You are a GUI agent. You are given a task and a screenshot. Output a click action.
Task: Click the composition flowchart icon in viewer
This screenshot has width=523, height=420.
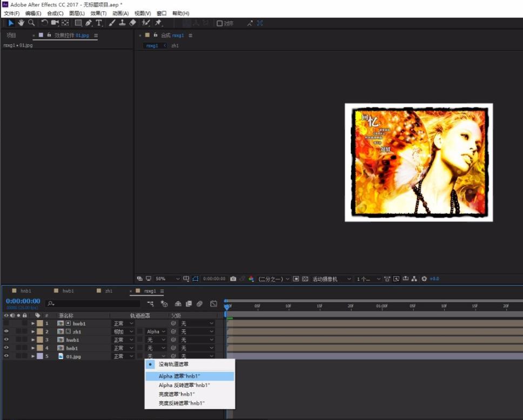pos(414,279)
